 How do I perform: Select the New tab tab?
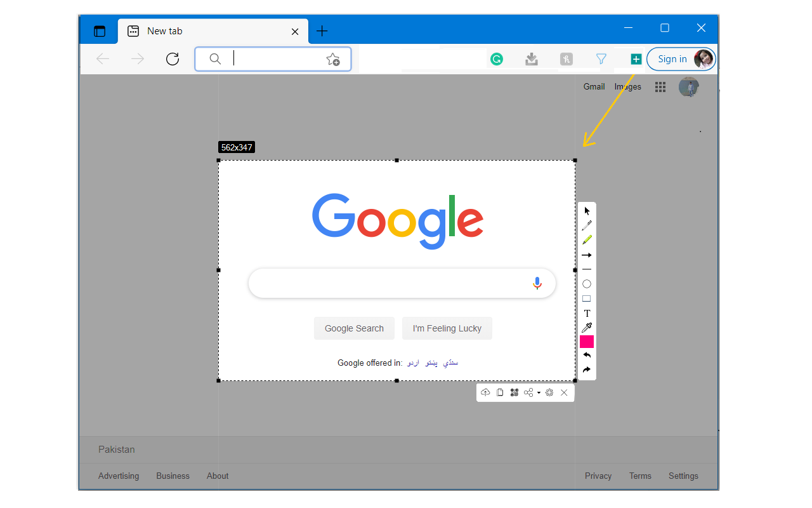213,30
